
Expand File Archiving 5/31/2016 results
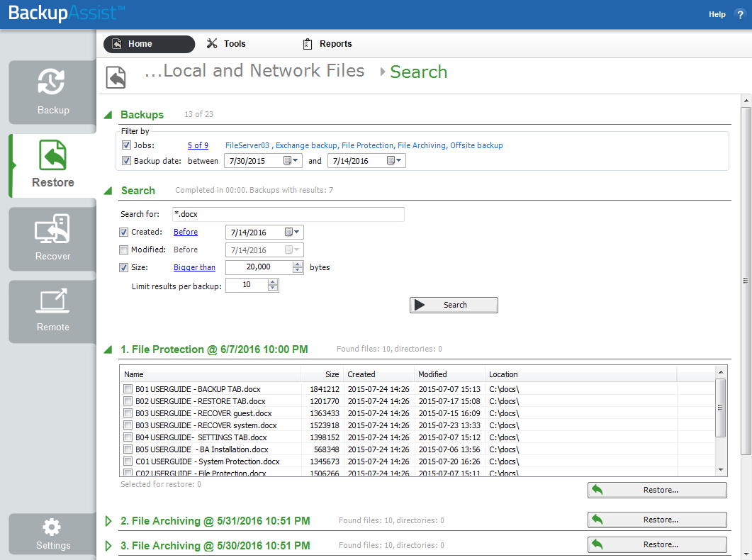(108, 521)
